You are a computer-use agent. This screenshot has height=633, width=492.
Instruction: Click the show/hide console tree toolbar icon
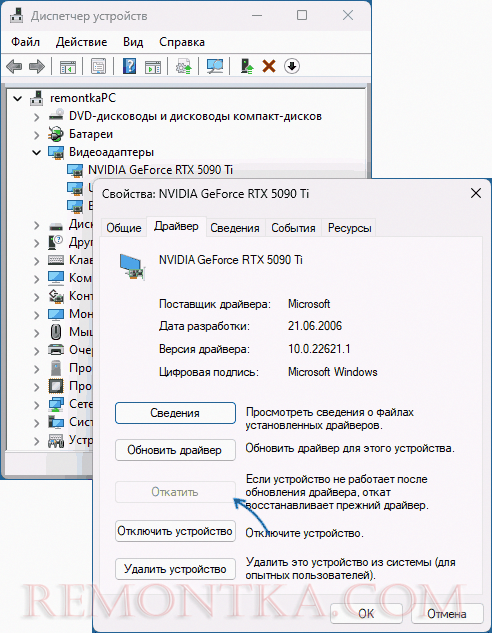point(68,66)
